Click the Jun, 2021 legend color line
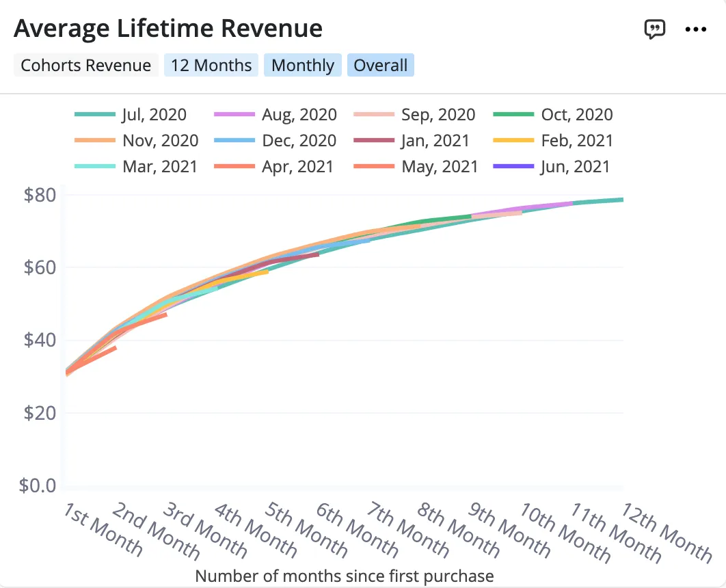726x588 pixels. pos(513,166)
